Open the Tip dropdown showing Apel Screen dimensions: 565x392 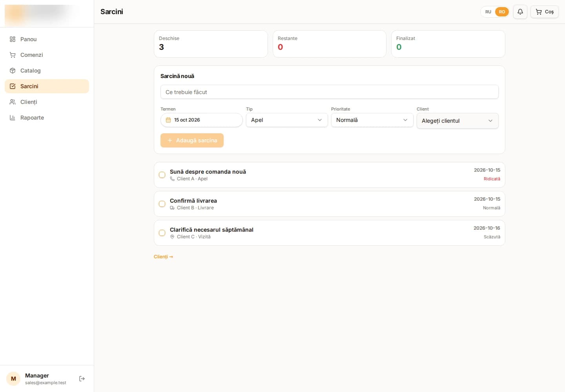[x=287, y=120]
